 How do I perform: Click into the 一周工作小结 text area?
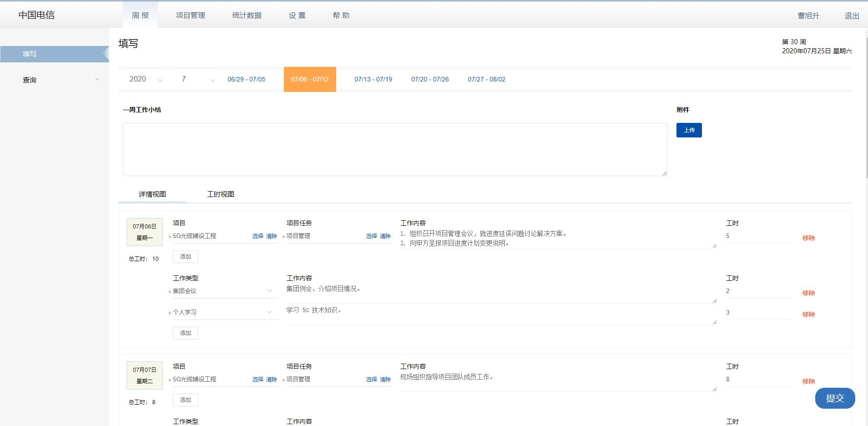(395, 149)
